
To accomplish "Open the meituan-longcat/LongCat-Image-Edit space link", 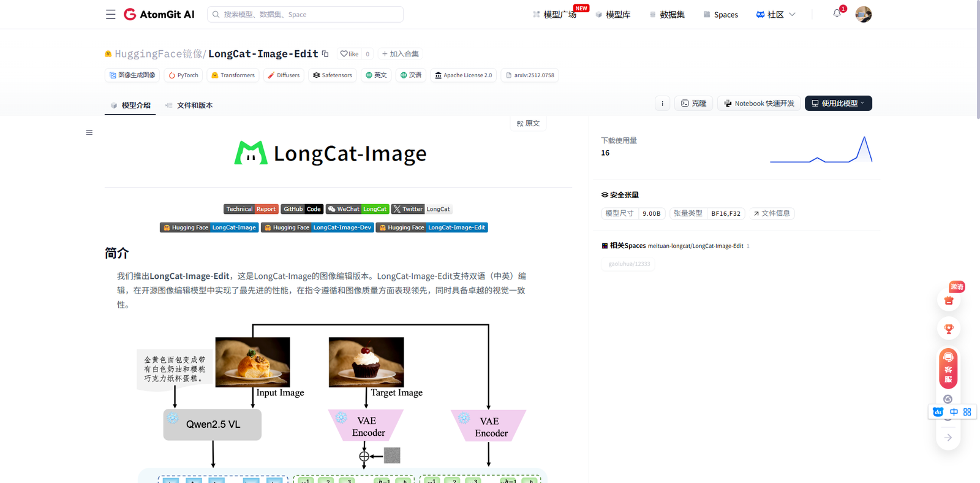I will 695,246.
